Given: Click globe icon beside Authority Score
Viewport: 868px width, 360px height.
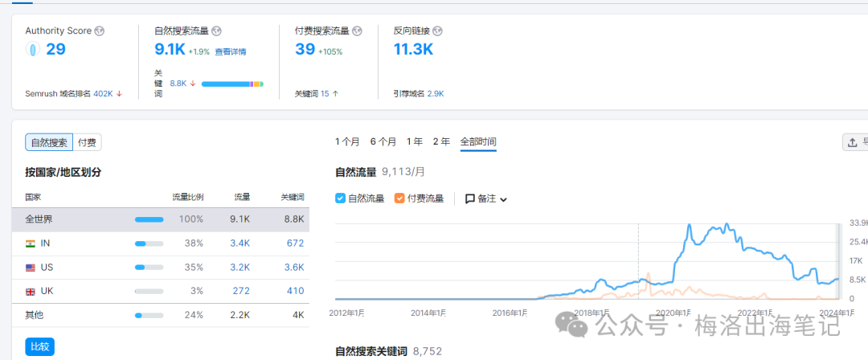Looking at the screenshot, I should point(100,31).
